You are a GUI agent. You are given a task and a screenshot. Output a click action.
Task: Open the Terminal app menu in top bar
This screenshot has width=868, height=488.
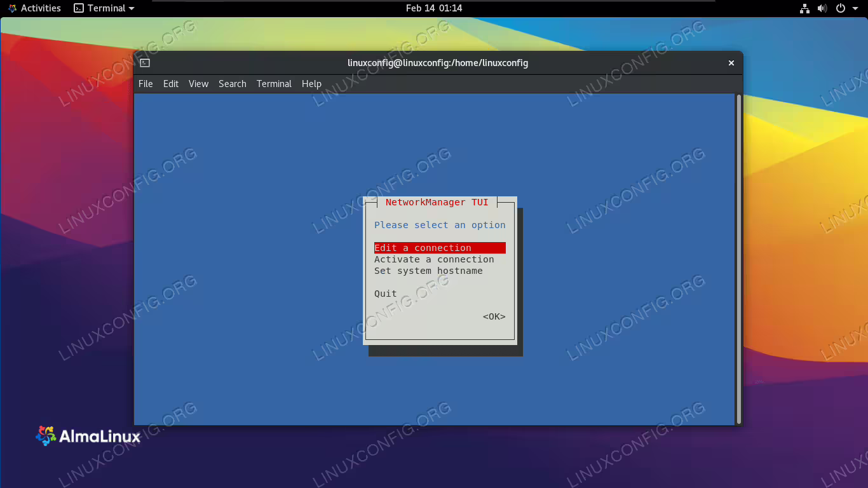pos(104,8)
